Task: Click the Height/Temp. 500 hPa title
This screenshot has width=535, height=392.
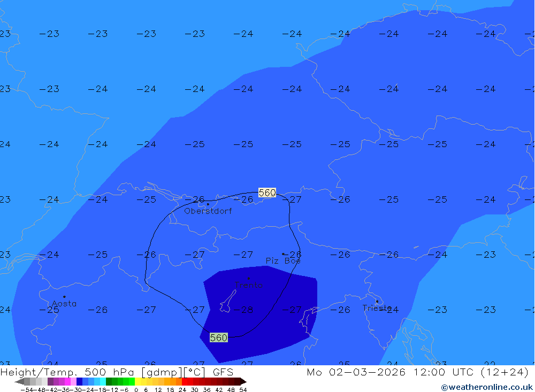Action: click(x=67, y=372)
